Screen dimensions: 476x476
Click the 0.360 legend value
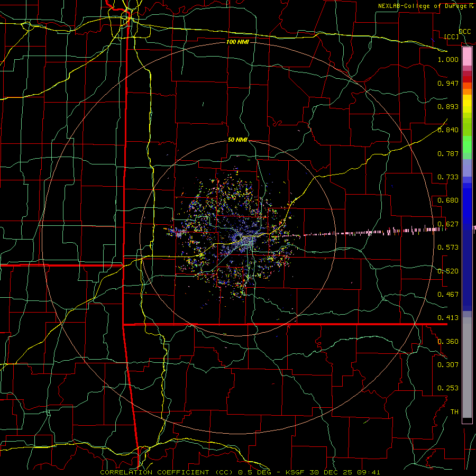click(x=448, y=342)
